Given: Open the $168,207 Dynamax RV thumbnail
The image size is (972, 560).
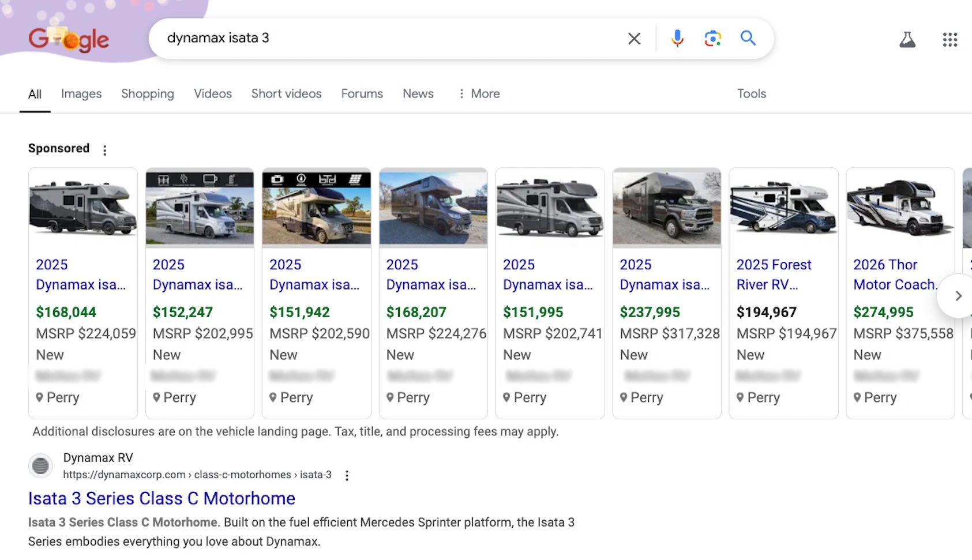Looking at the screenshot, I should [x=433, y=208].
